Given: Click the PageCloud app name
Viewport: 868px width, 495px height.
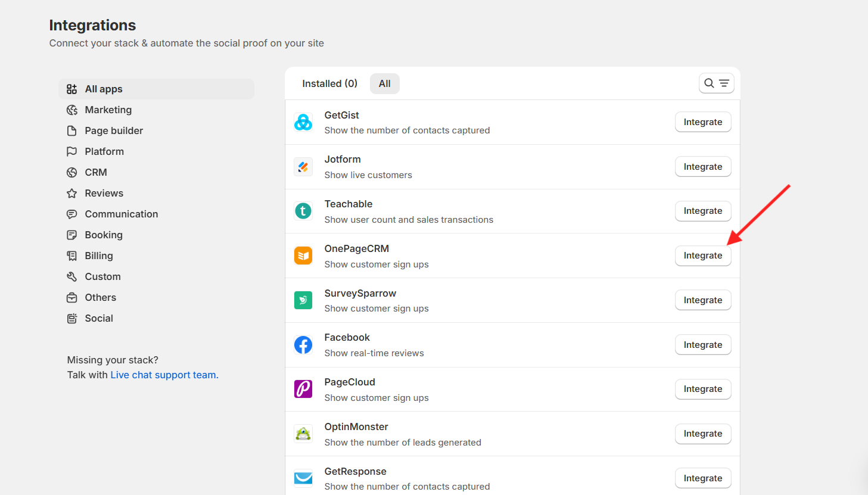Looking at the screenshot, I should 350,382.
